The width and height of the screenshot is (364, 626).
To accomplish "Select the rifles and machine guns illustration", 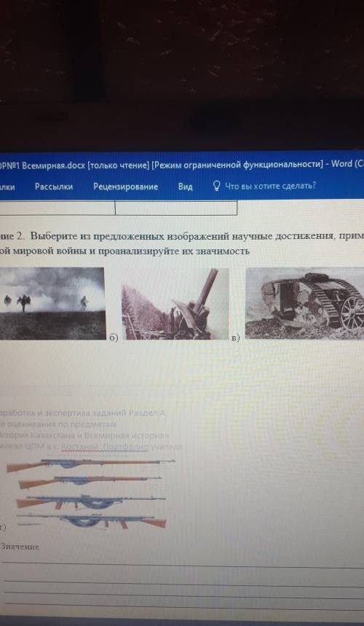I will [91, 494].
